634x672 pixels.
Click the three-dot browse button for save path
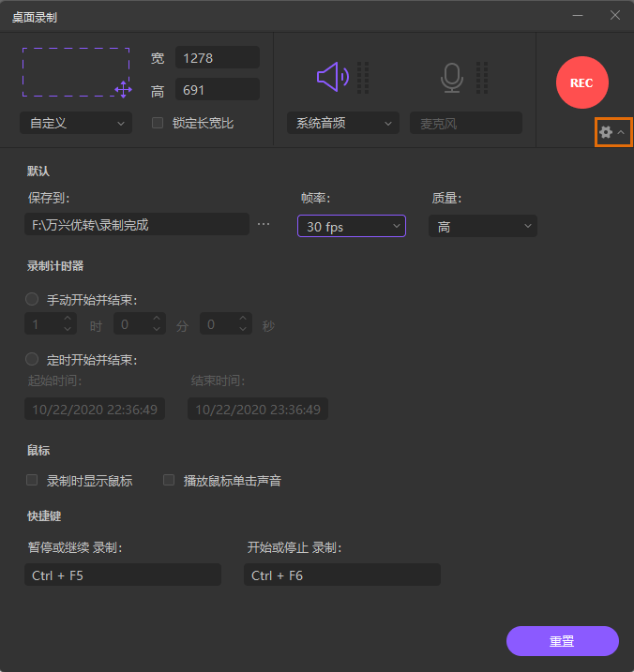(x=264, y=225)
